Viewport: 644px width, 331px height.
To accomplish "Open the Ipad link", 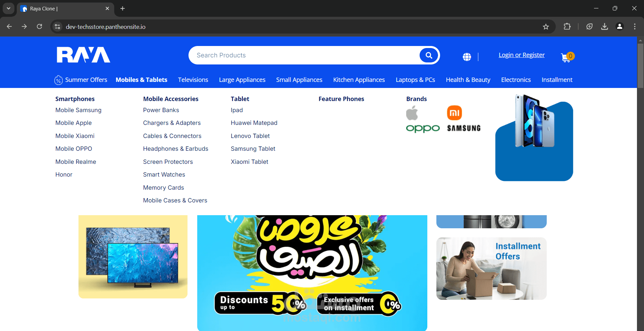I will coord(237,110).
